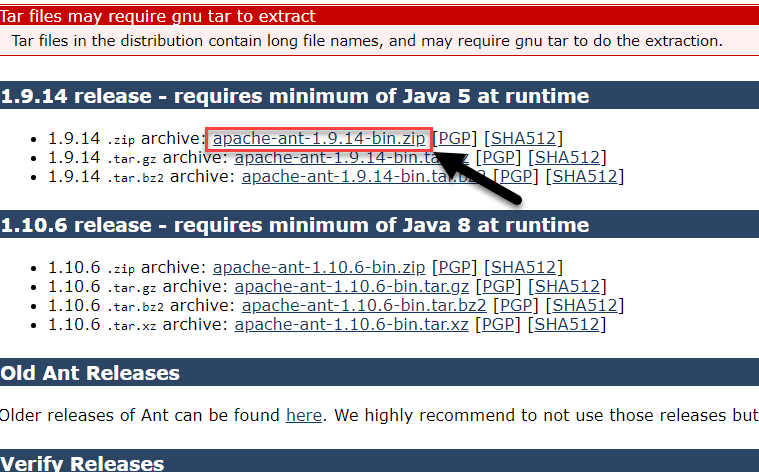Download apache-ant-1.9.14-bin.tar.gz archive

[330, 157]
